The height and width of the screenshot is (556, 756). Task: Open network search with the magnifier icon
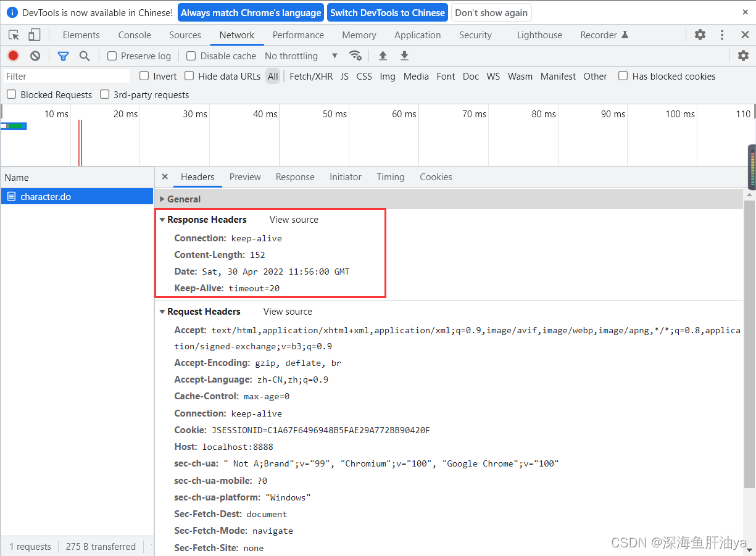point(86,56)
